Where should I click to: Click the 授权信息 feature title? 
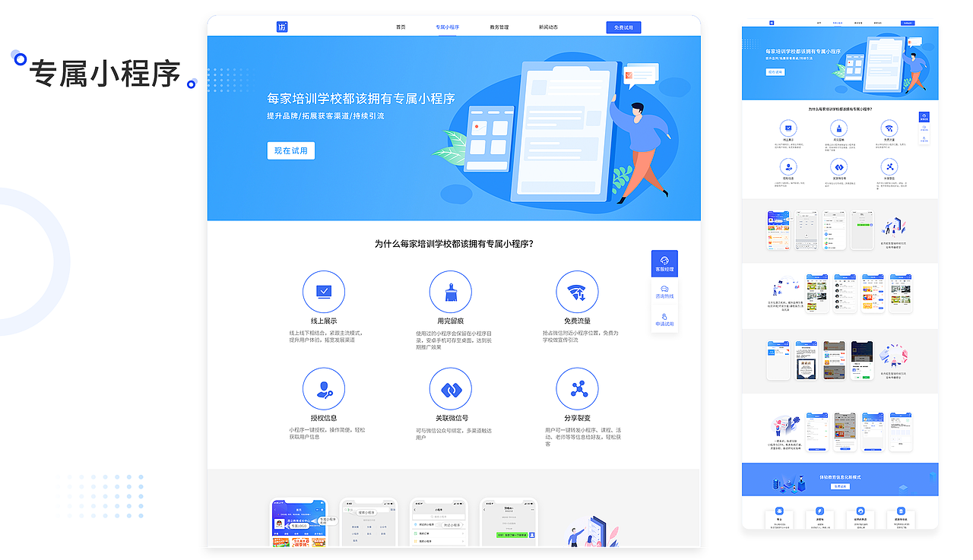324,418
